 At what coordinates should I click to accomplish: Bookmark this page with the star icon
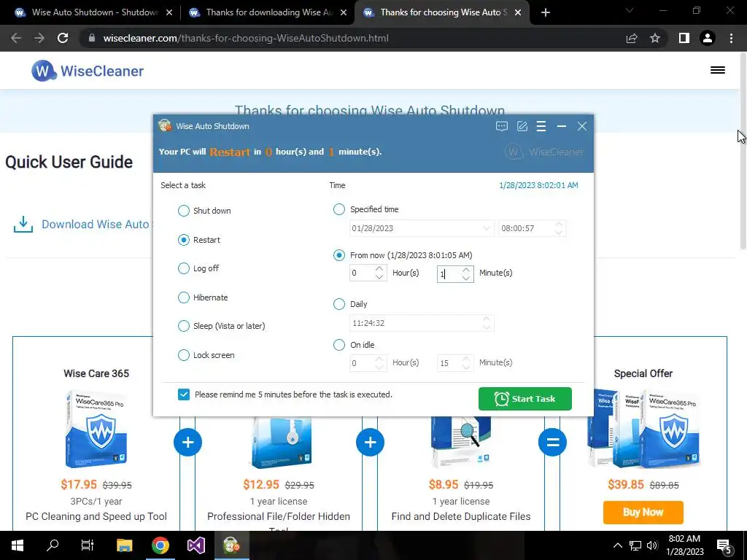point(655,38)
